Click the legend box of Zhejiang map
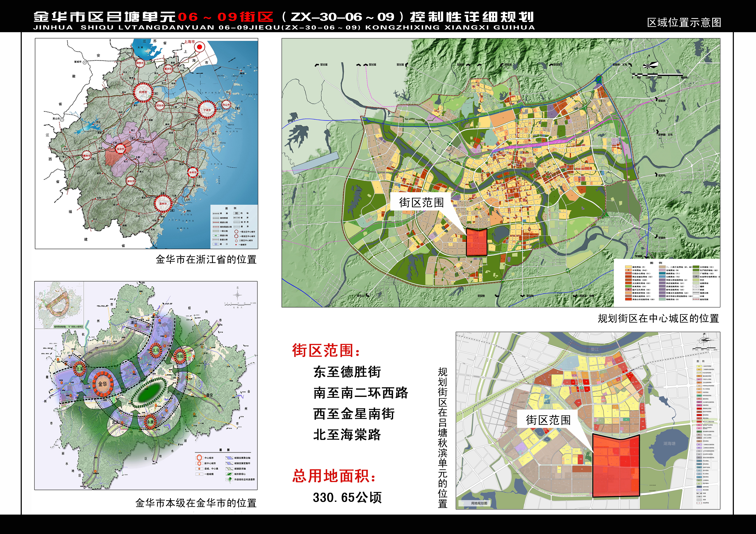This screenshot has height=534, width=756. click(x=234, y=226)
